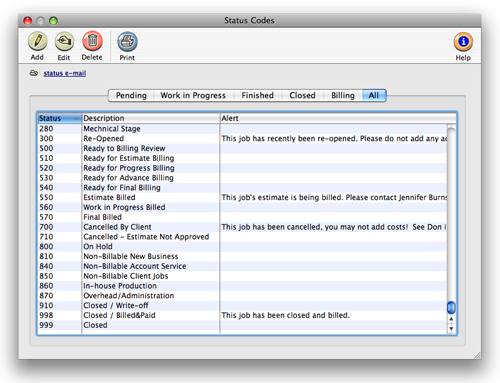Click status code 800
The image size is (500, 383).
point(46,247)
